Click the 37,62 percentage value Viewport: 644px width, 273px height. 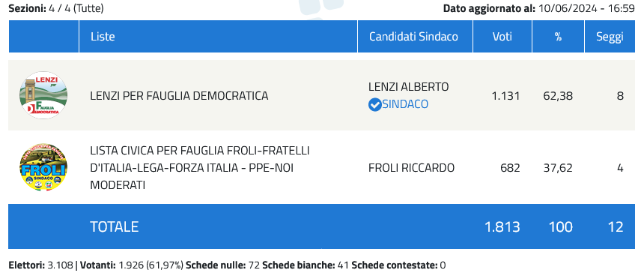tap(558, 168)
